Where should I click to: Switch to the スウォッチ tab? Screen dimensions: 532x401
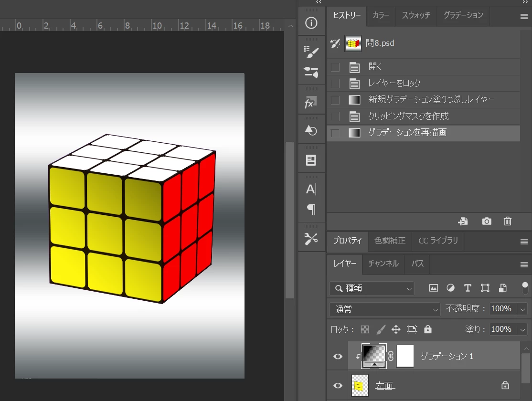(x=416, y=15)
